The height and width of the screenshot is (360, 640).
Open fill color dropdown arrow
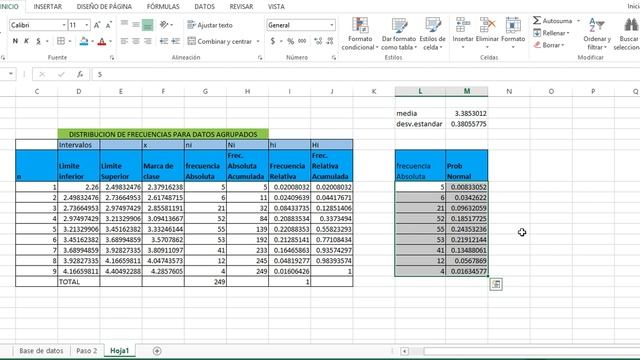coord(92,42)
